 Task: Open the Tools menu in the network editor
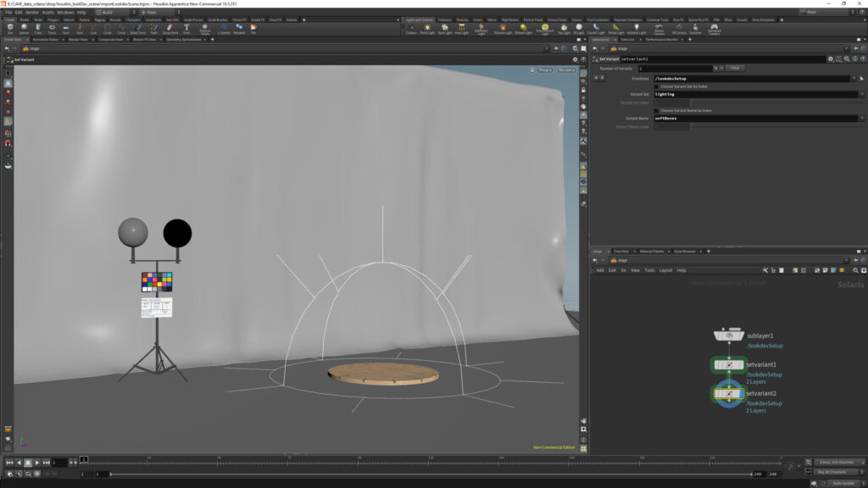tap(648, 270)
